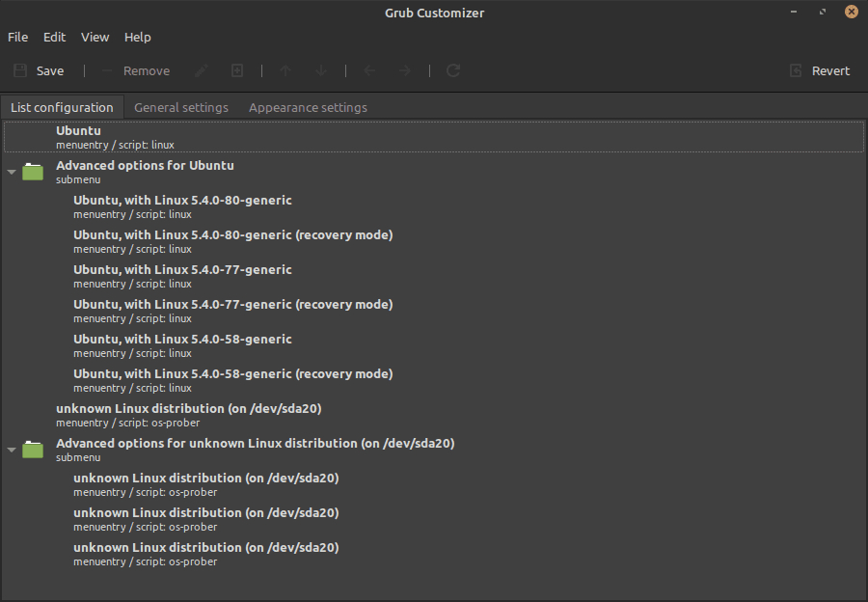The height and width of the screenshot is (602, 868).
Task: Select Linux 5.4.0-58-generic (recovery mode) entry
Action: click(x=434, y=380)
